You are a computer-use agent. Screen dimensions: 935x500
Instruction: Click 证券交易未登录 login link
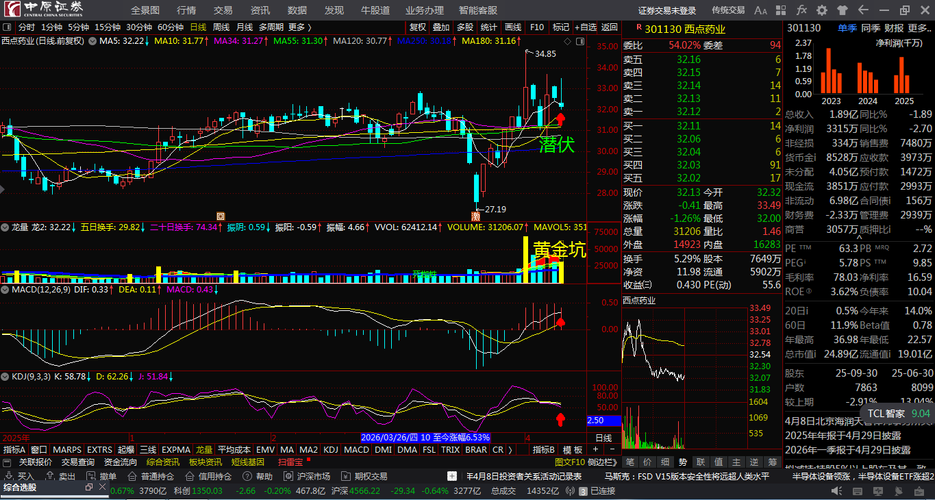[667, 10]
